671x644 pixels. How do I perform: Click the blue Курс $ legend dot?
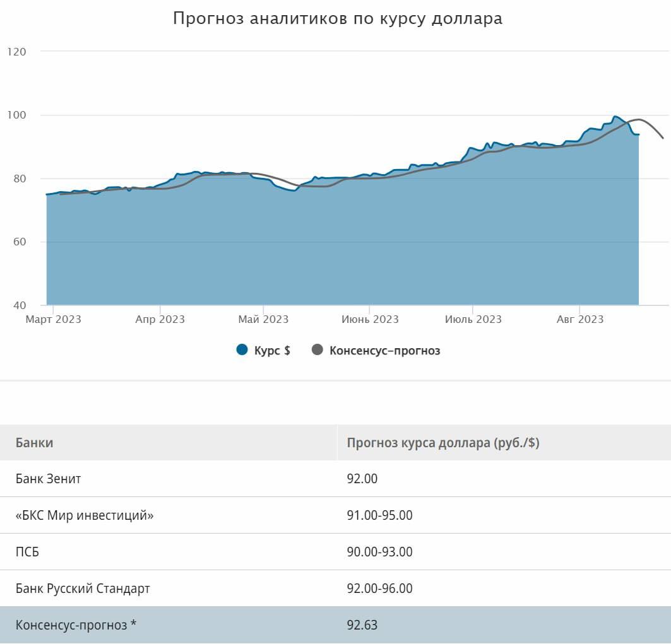tap(242, 350)
